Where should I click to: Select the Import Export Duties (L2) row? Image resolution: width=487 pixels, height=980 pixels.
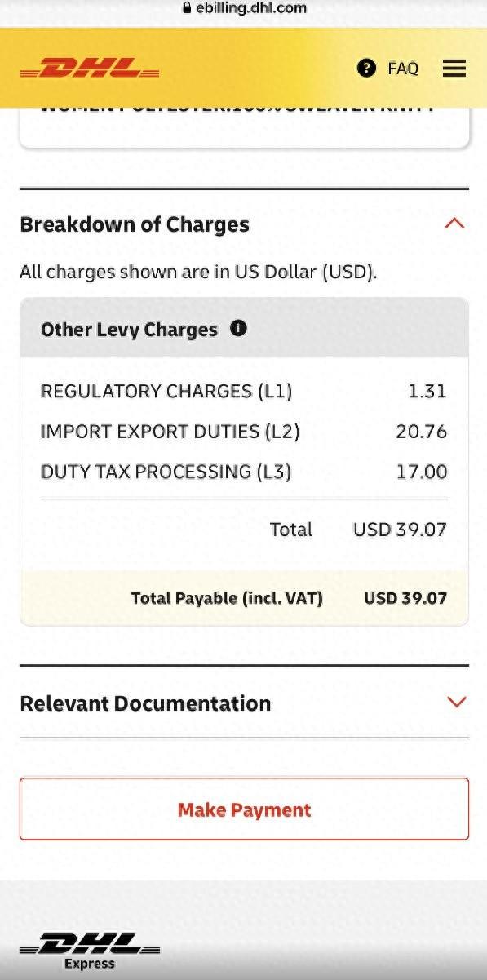244,432
